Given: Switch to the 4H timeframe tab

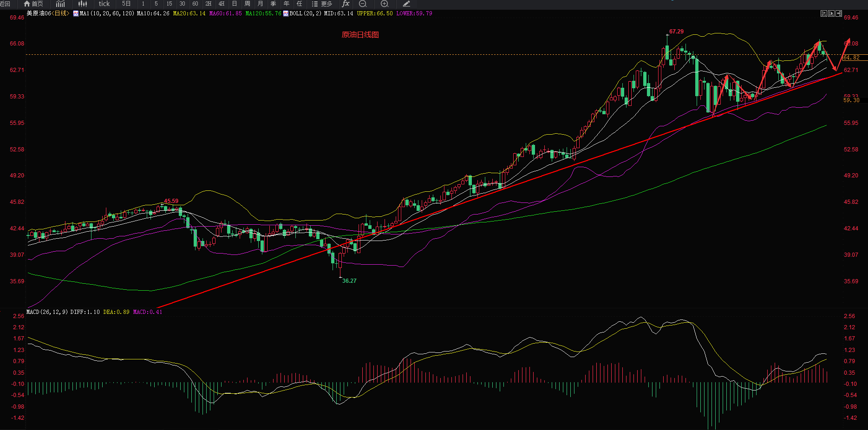Looking at the screenshot, I should [x=222, y=4].
